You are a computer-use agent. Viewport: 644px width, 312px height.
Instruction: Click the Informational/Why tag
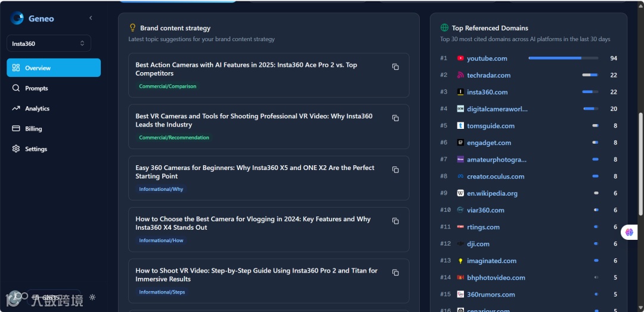(x=161, y=189)
